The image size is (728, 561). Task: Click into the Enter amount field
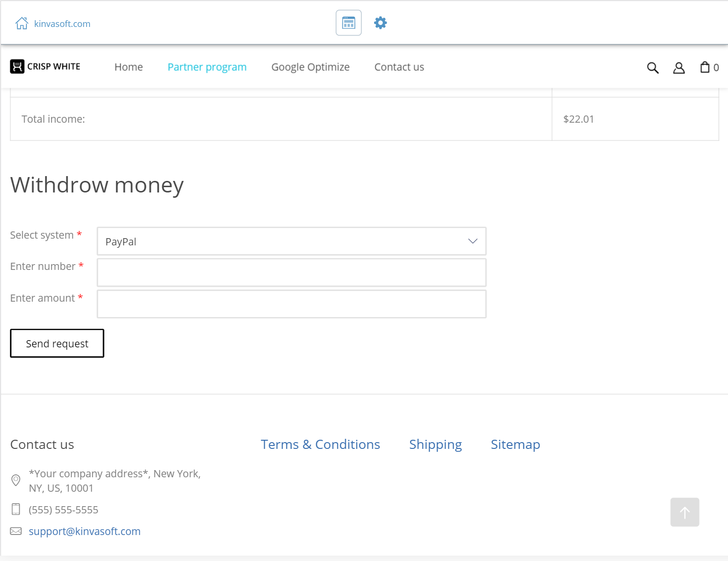coord(291,304)
